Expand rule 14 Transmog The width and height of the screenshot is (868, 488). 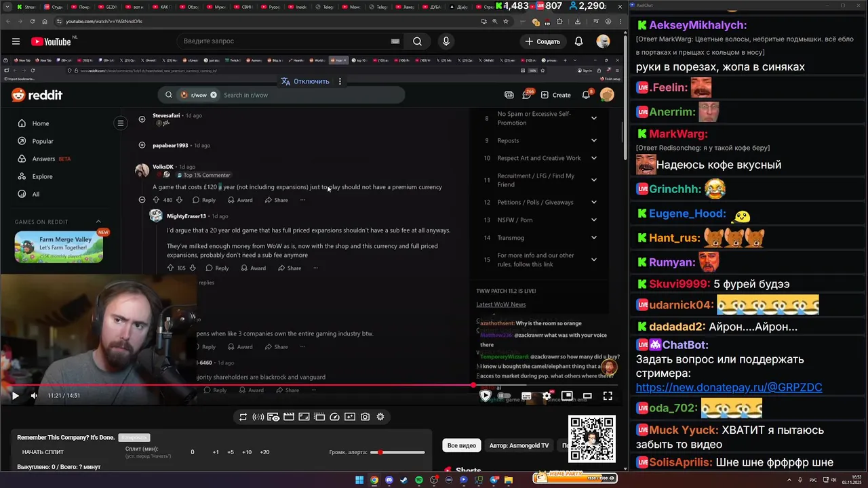593,237
